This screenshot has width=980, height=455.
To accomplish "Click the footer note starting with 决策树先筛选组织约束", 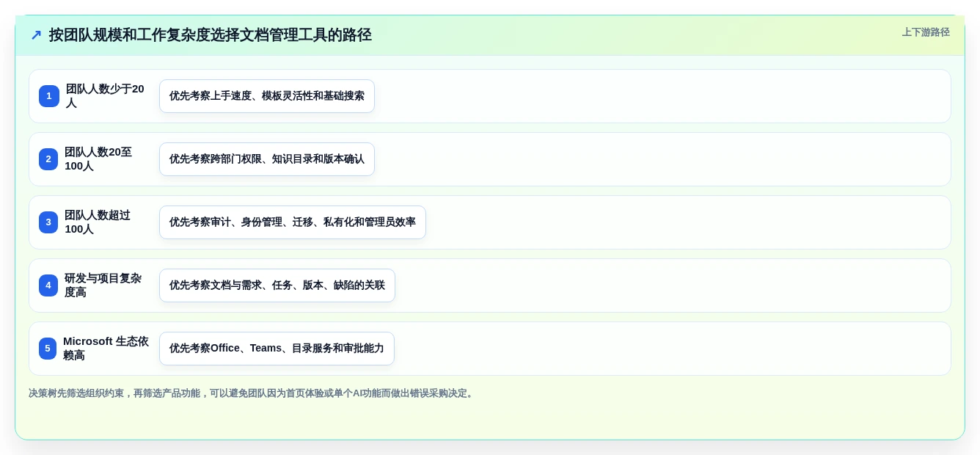I will 252,393.
